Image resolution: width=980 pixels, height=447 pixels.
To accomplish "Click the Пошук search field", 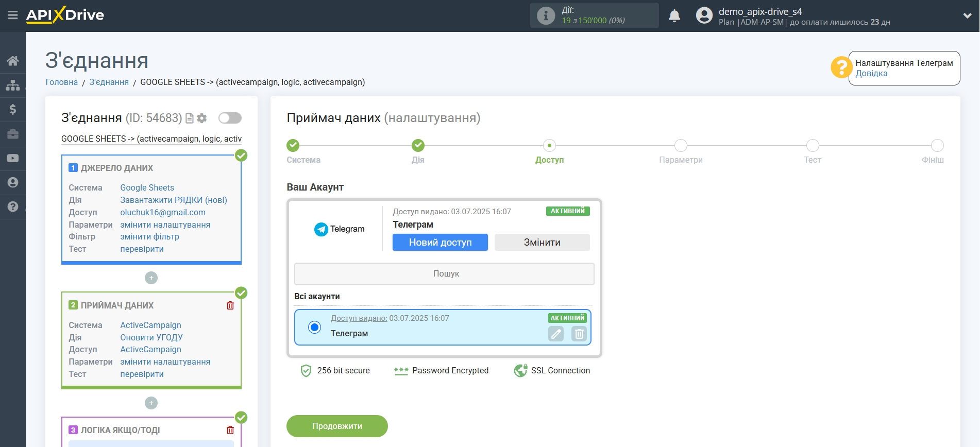I will coord(444,274).
